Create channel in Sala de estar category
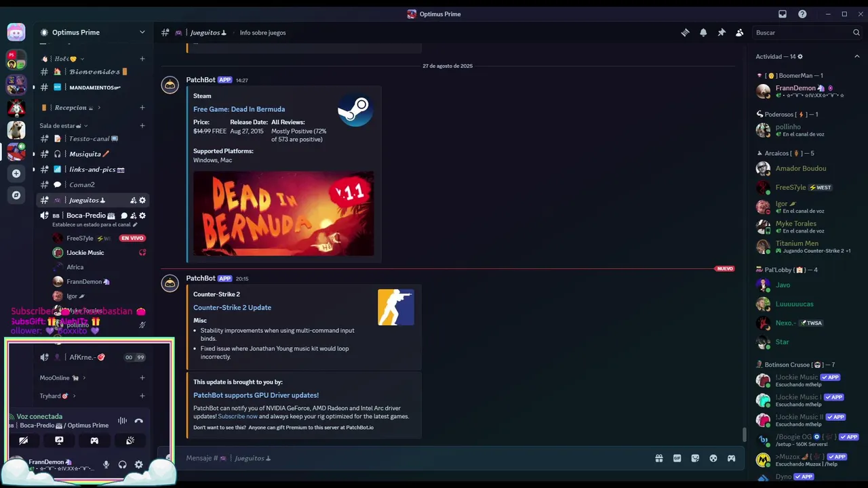The width and height of the screenshot is (868, 488). 142,125
